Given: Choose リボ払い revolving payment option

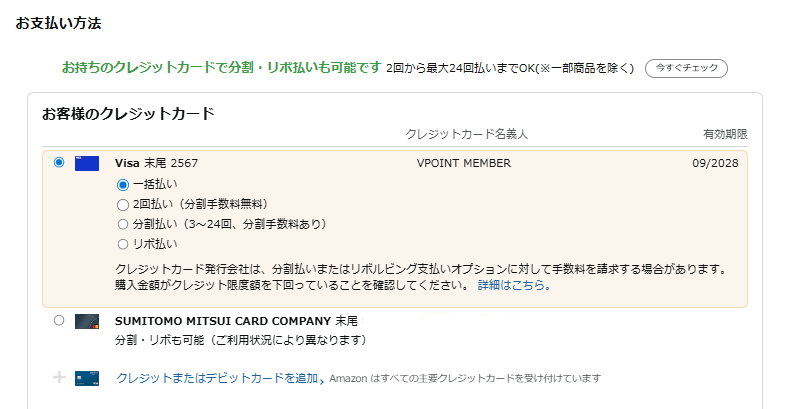Looking at the screenshot, I should tap(123, 245).
